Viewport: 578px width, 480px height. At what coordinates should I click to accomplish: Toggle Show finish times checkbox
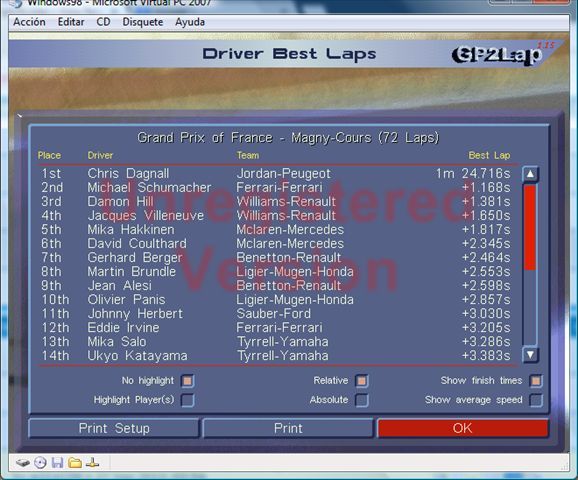pyautogui.click(x=536, y=381)
